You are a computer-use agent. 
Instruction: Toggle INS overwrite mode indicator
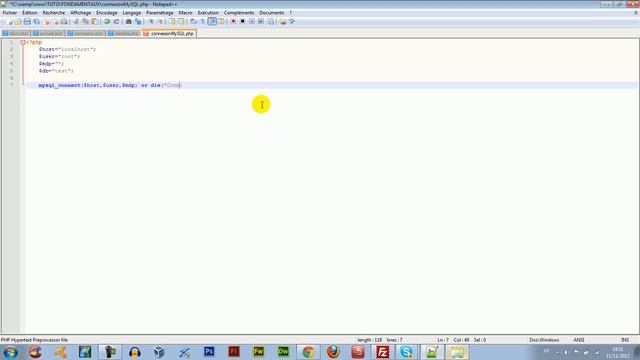coord(624,340)
